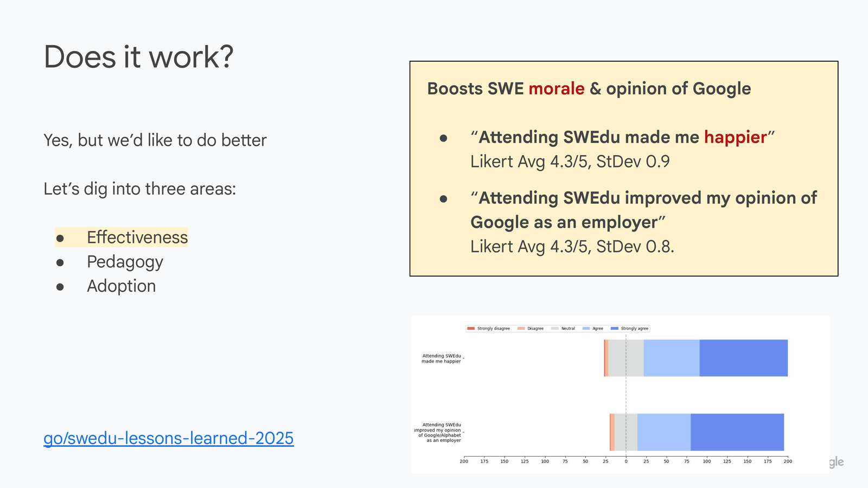Select 'Yes, but we'd like to do better' text
Viewport: 868px width, 488px height.
point(155,140)
